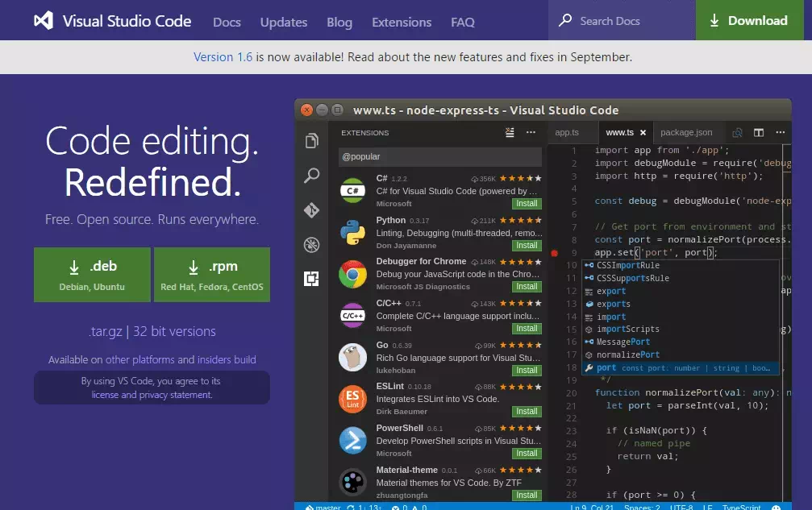Select importScripts autocomplete suggestion
This screenshot has height=510, width=812.
point(680,329)
